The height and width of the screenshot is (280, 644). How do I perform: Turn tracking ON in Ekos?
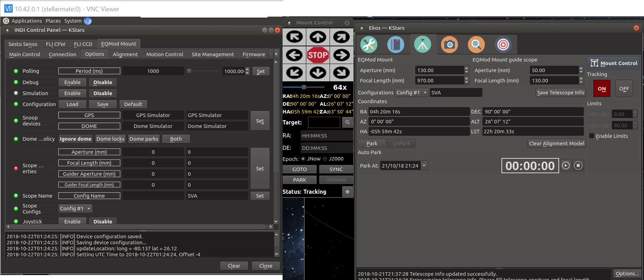[602, 89]
